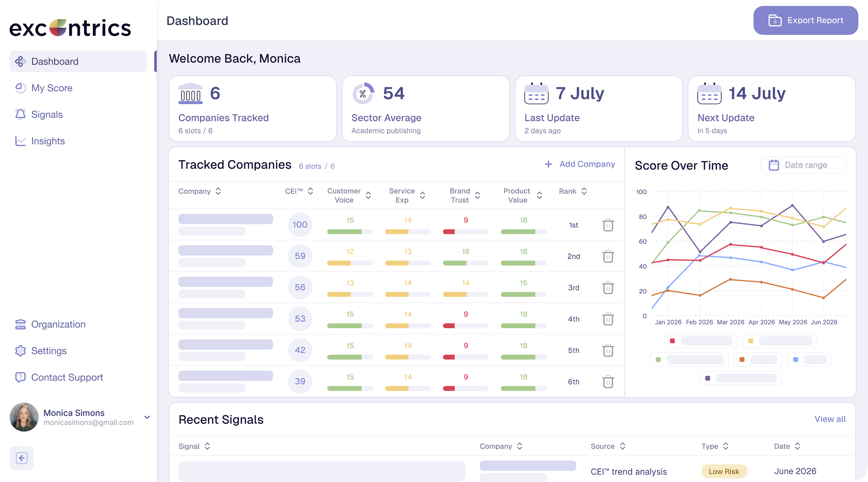
Task: Toggle the purple series in chart legend
Action: 740,378
